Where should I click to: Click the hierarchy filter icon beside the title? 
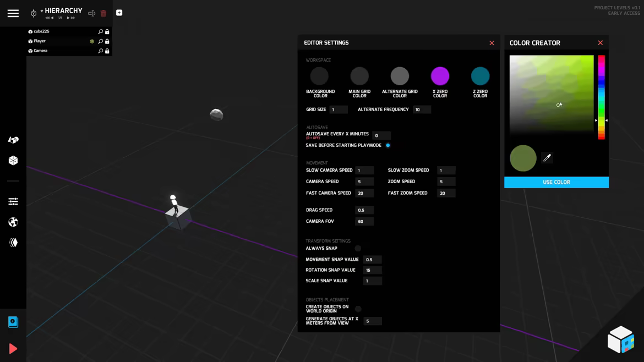coord(34,13)
